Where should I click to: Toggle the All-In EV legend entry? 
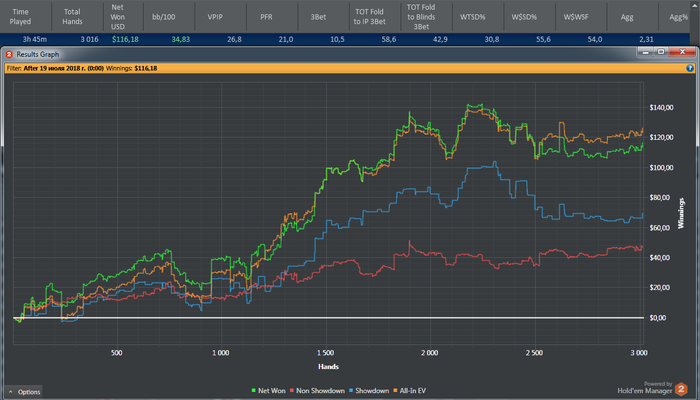(x=409, y=391)
